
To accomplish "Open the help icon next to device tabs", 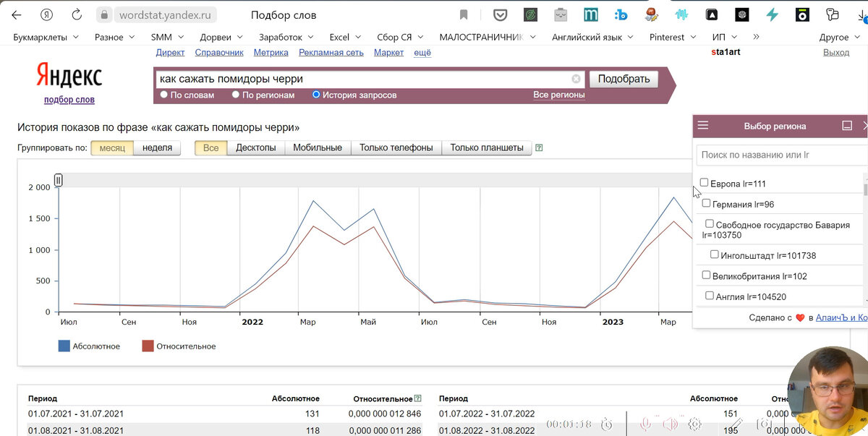I will pyautogui.click(x=539, y=148).
